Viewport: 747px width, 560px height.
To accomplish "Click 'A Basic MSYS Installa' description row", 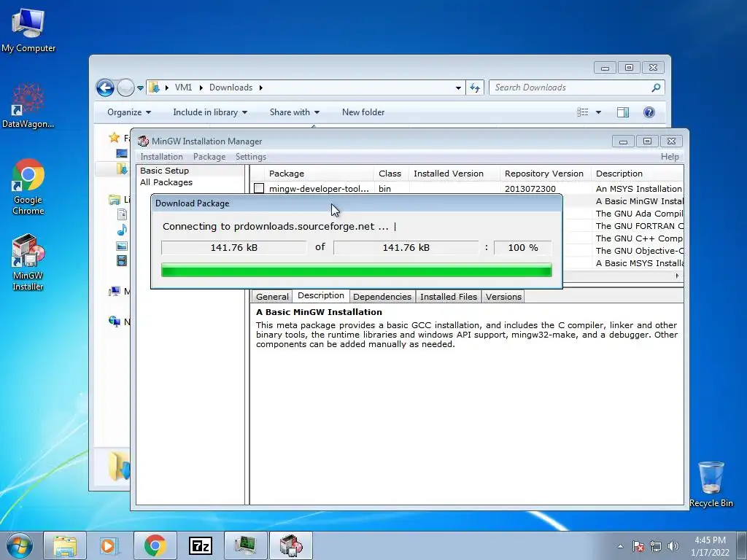I will 639,263.
